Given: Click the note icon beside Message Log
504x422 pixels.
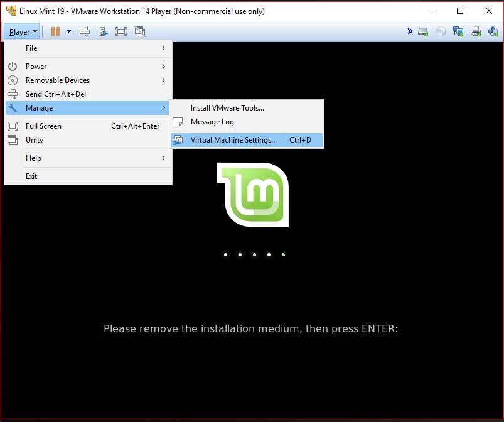Looking at the screenshot, I should coord(178,122).
